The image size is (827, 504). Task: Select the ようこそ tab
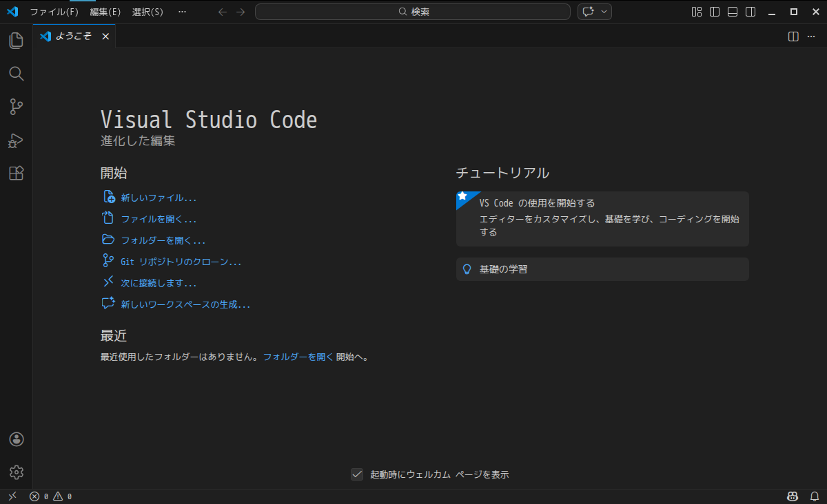coord(74,36)
